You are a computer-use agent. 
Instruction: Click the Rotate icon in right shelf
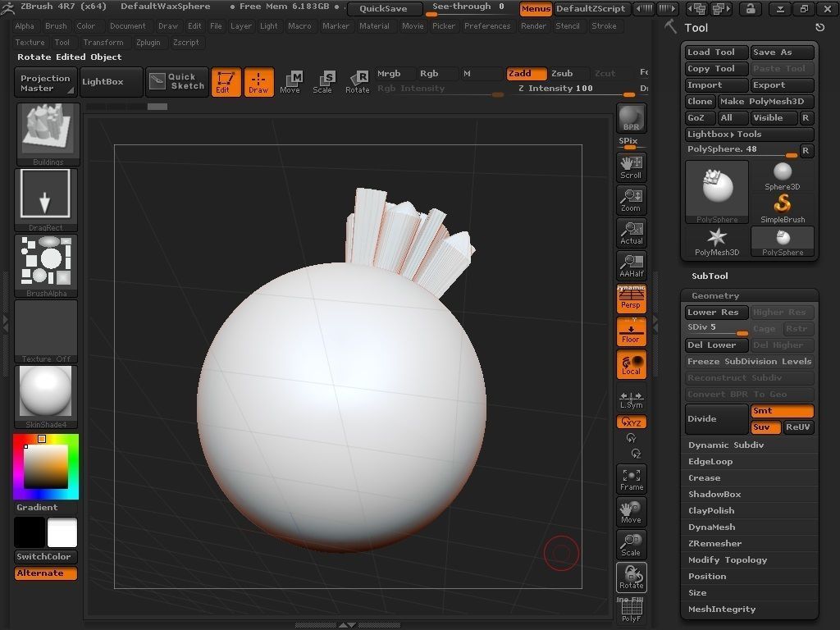tap(631, 577)
